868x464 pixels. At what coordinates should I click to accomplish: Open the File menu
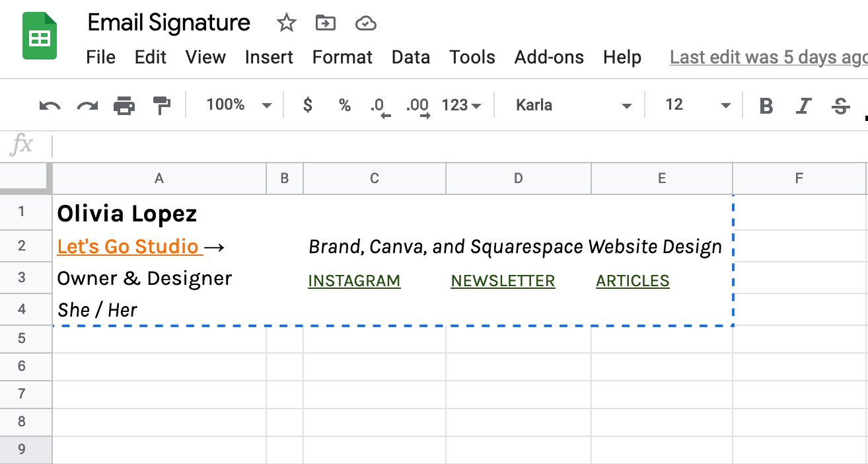(100, 58)
